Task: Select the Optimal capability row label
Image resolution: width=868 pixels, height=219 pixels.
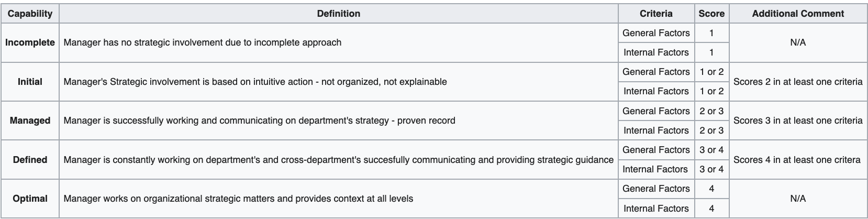Action: point(30,199)
